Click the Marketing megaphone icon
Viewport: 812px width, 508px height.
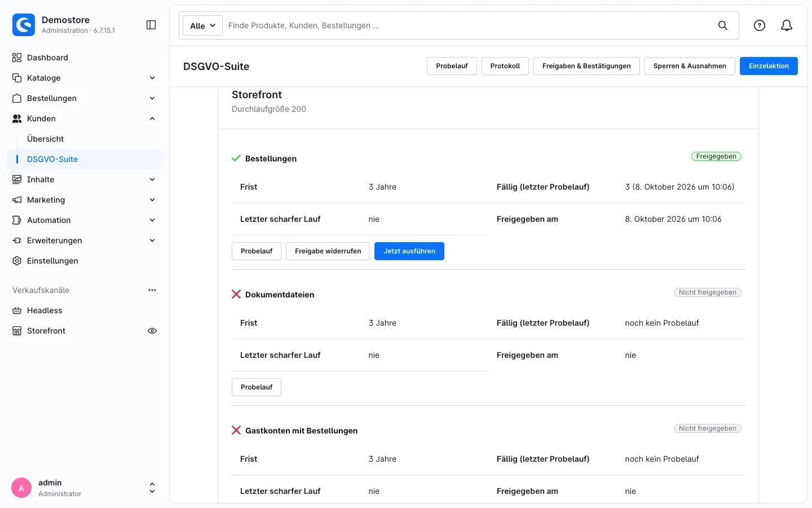pos(17,200)
